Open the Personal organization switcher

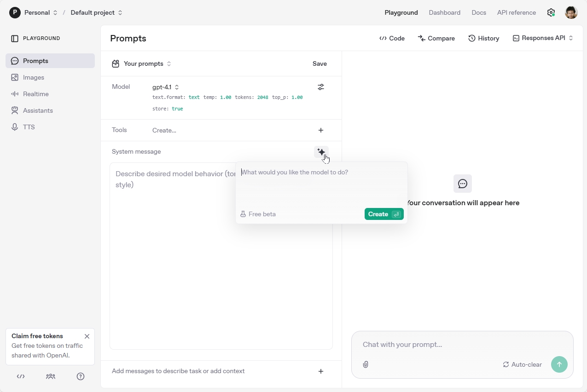[33, 13]
